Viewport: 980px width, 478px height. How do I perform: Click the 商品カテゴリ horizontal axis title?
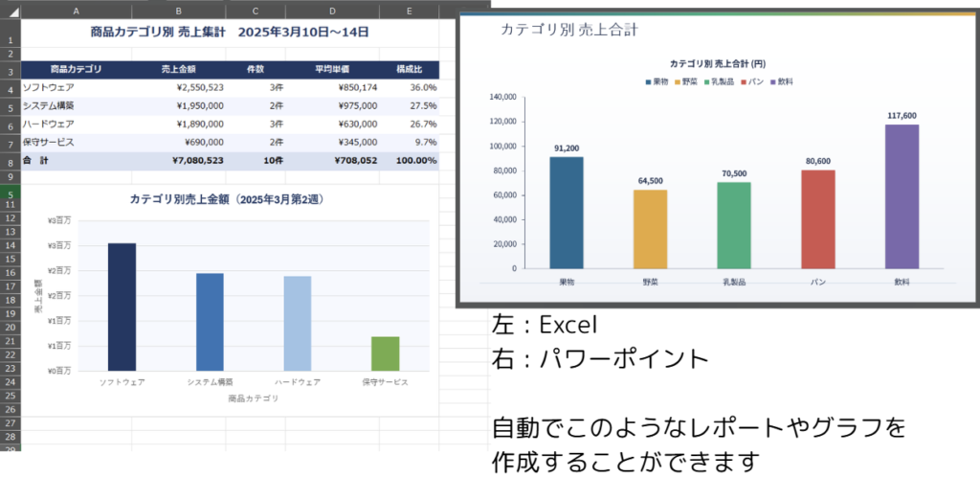254,398
